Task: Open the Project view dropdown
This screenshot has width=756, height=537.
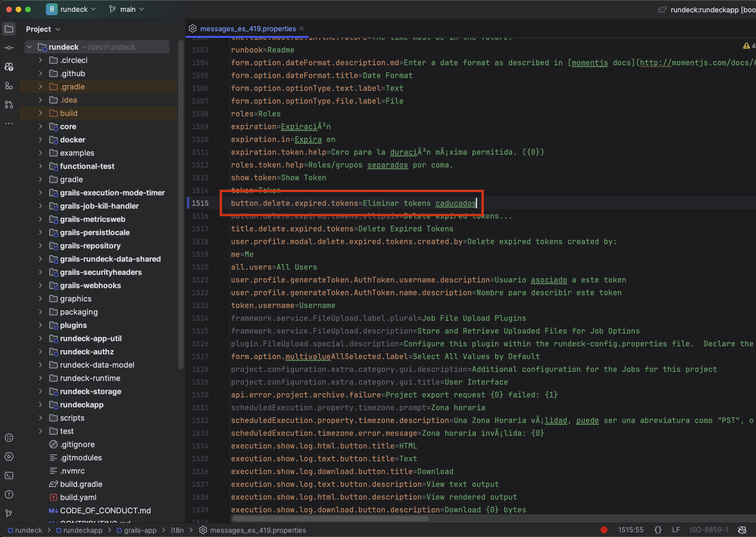Action: pyautogui.click(x=43, y=29)
